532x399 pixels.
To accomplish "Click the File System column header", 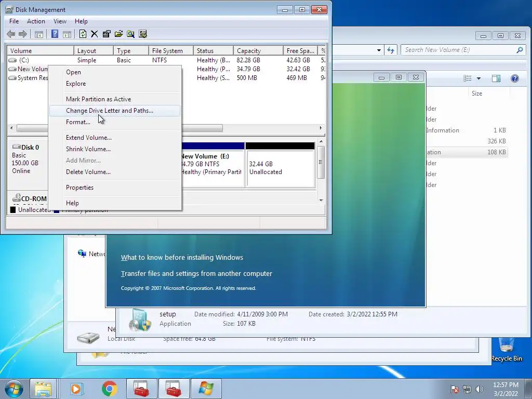I will (x=171, y=50).
